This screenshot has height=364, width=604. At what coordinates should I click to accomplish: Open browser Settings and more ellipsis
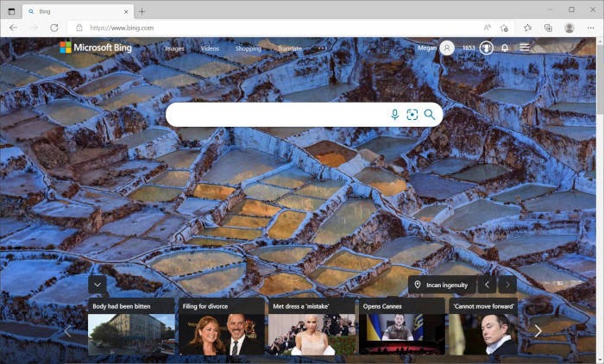point(590,28)
